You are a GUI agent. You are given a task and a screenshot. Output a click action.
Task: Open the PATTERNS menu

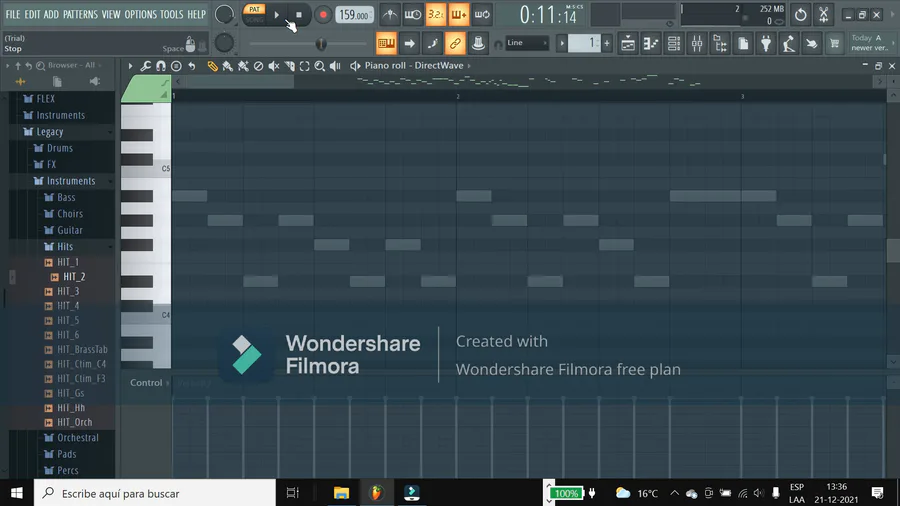80,14
